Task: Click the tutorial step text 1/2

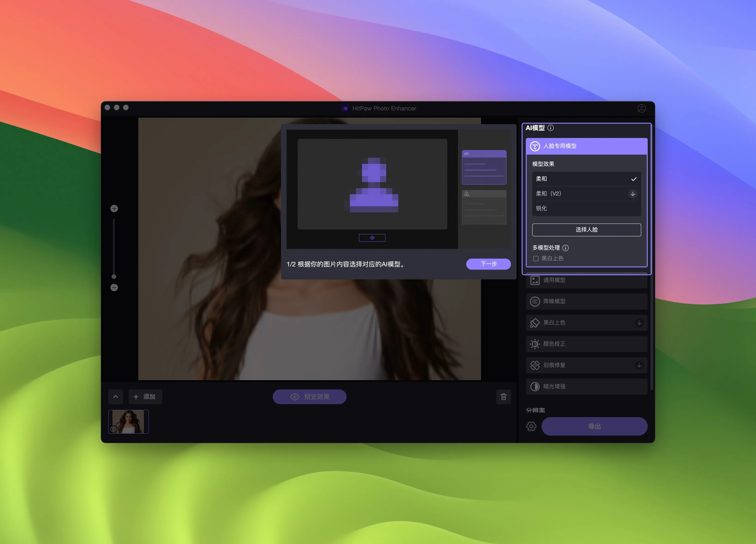Action: click(x=346, y=264)
